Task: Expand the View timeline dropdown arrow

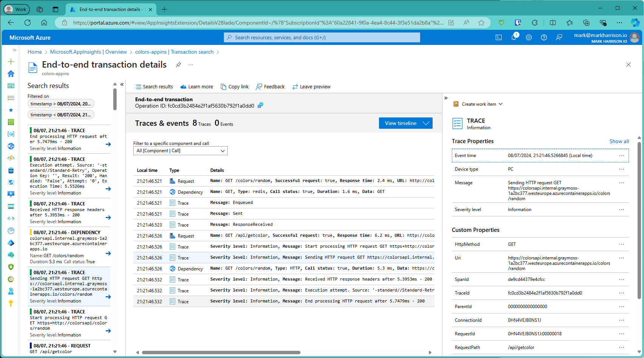Action: [426, 123]
